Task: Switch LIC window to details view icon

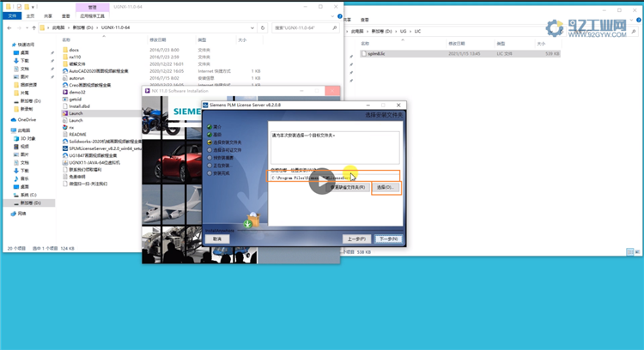Action: (x=629, y=252)
